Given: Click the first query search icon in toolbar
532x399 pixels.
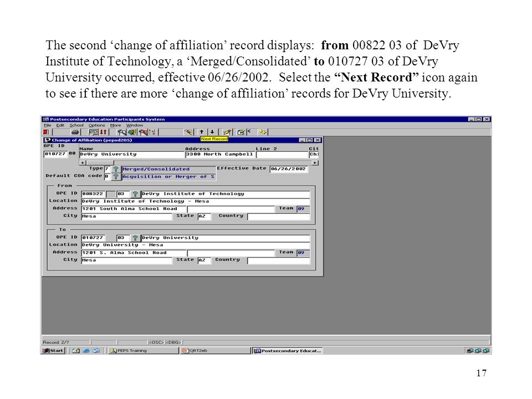Looking at the screenshot, I should click(x=122, y=132).
